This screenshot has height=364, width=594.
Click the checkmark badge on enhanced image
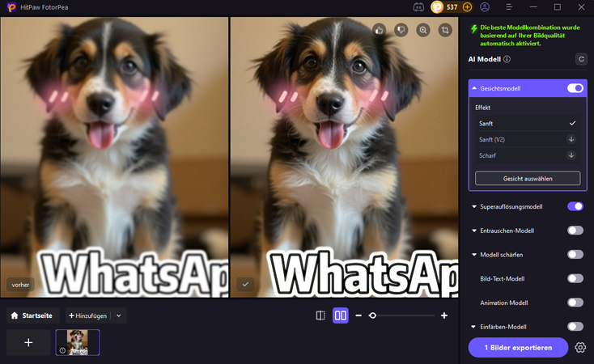pos(245,284)
